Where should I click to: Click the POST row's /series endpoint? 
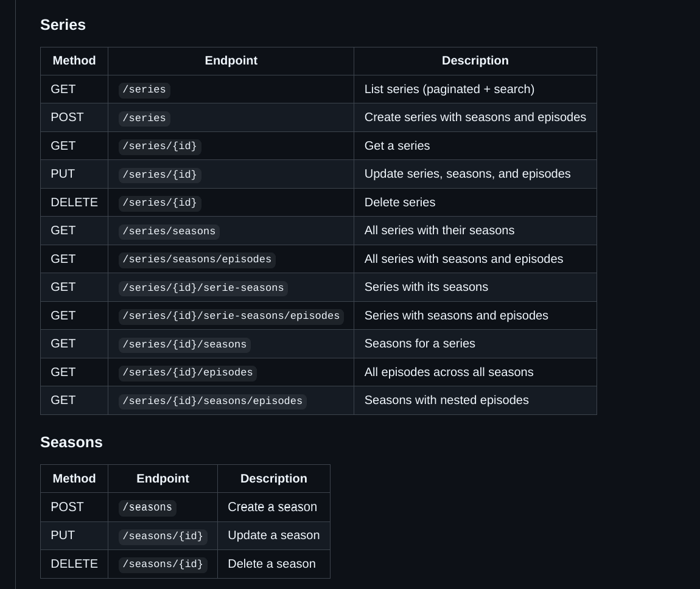(x=144, y=118)
